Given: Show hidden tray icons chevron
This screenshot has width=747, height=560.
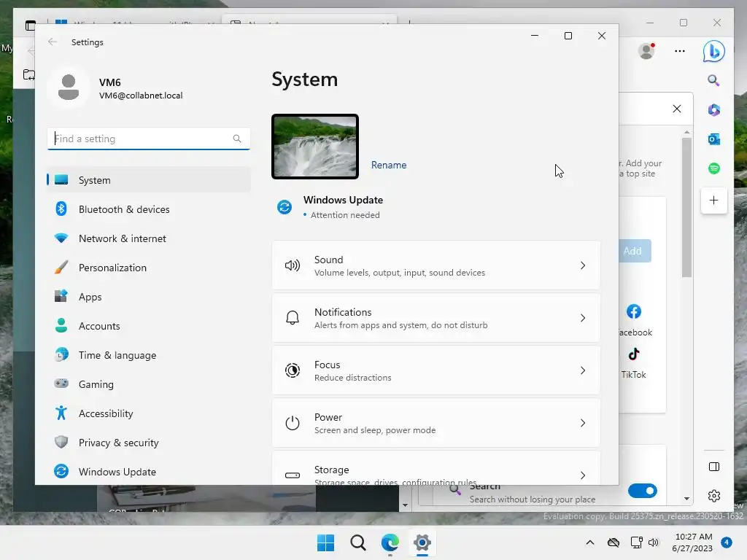Looking at the screenshot, I should point(589,542).
